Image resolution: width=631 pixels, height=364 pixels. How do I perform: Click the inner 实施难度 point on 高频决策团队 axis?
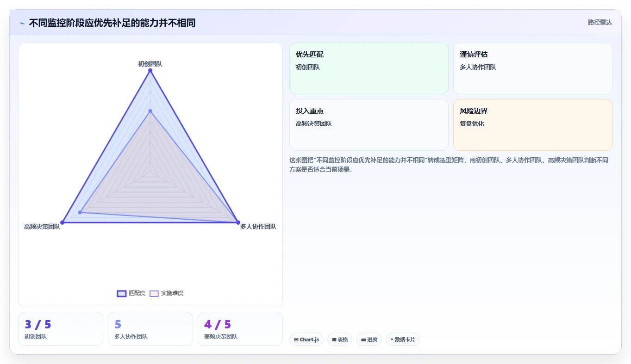(80, 212)
